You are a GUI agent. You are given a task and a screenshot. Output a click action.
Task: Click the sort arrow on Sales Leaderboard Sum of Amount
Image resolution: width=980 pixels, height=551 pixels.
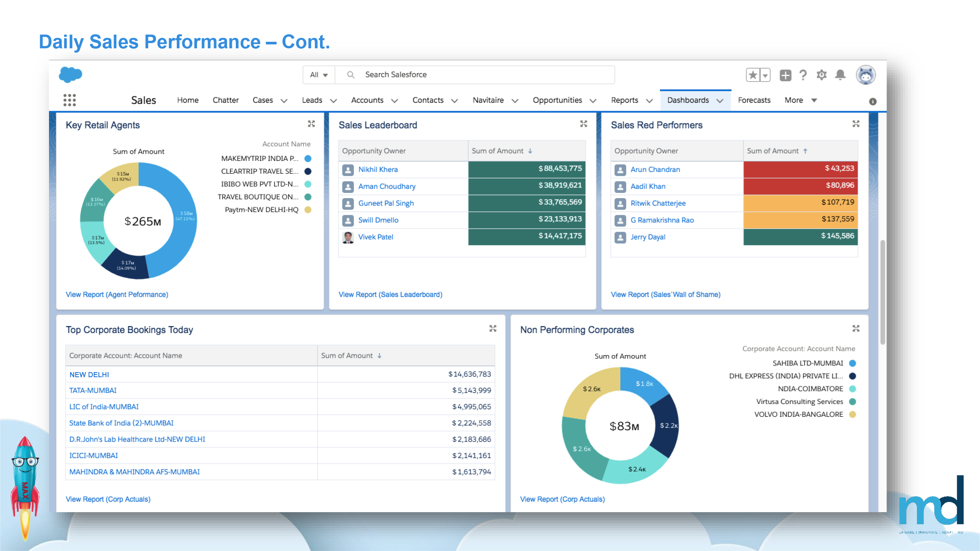[x=530, y=151]
